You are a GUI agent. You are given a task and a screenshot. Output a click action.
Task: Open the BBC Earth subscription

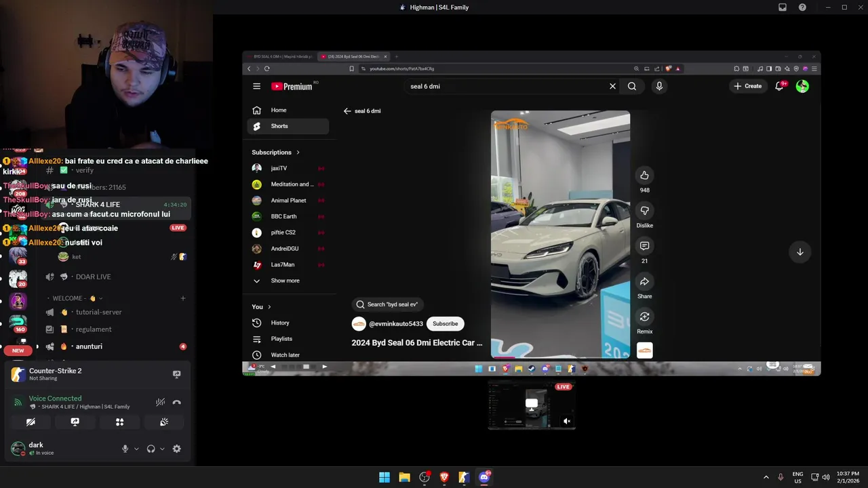click(x=288, y=216)
